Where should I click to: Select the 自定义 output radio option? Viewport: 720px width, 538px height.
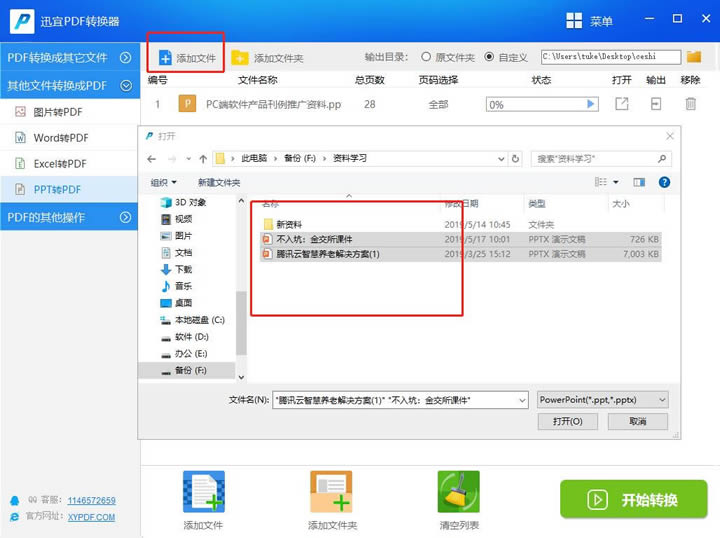click(489, 56)
